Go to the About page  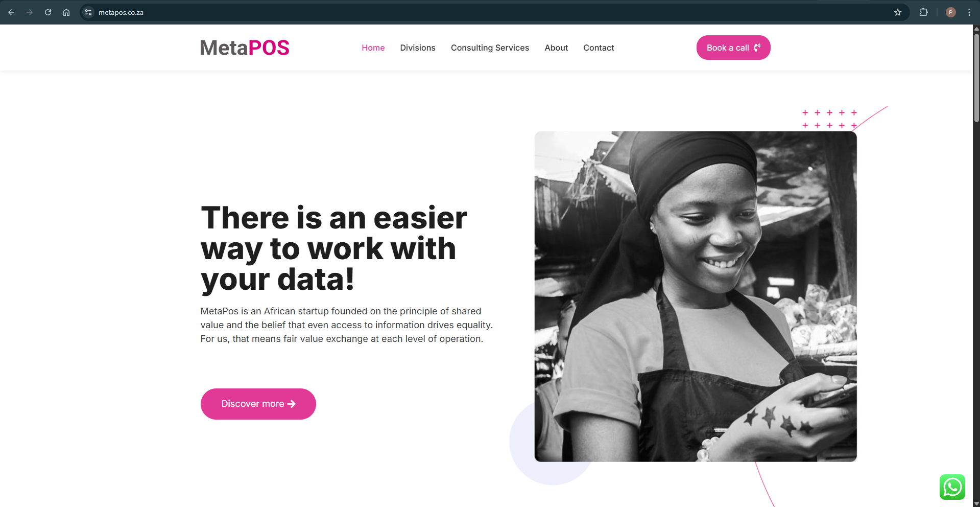[556, 48]
